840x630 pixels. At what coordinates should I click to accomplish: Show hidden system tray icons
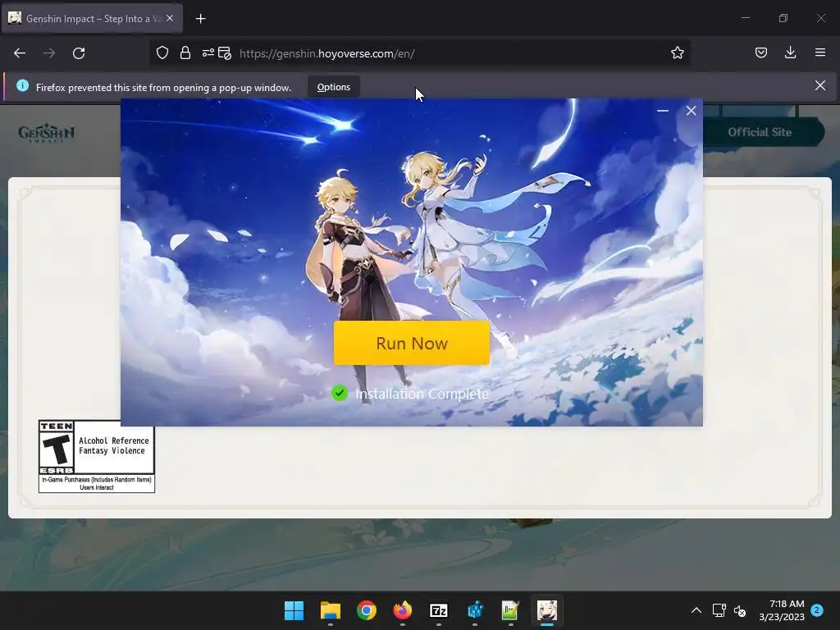tap(696, 610)
